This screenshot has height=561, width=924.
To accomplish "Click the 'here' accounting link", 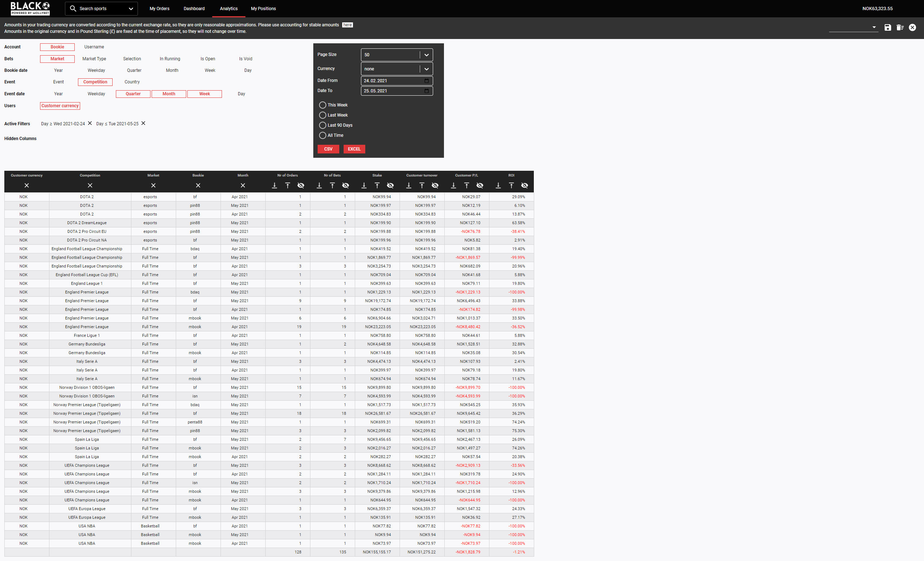I will [347, 25].
